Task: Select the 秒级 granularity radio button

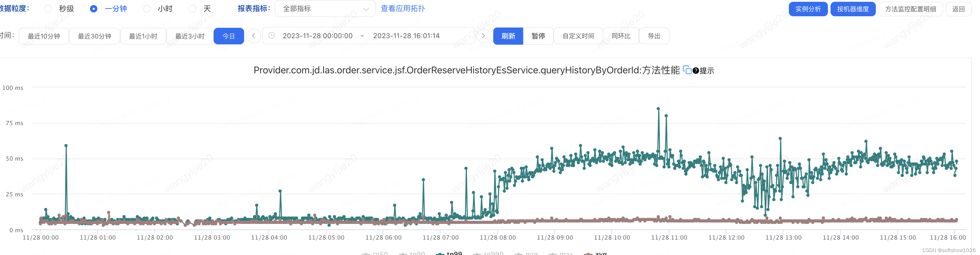Action: (x=48, y=9)
